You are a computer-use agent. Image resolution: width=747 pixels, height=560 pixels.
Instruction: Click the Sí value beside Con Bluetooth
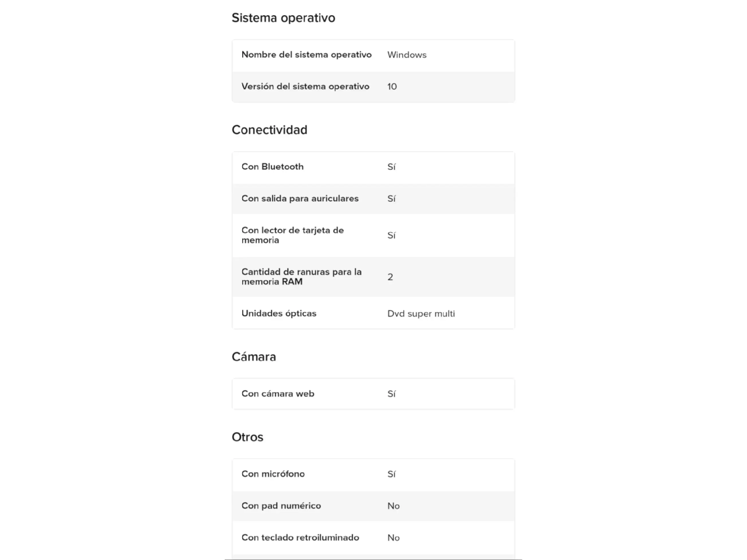tap(392, 167)
